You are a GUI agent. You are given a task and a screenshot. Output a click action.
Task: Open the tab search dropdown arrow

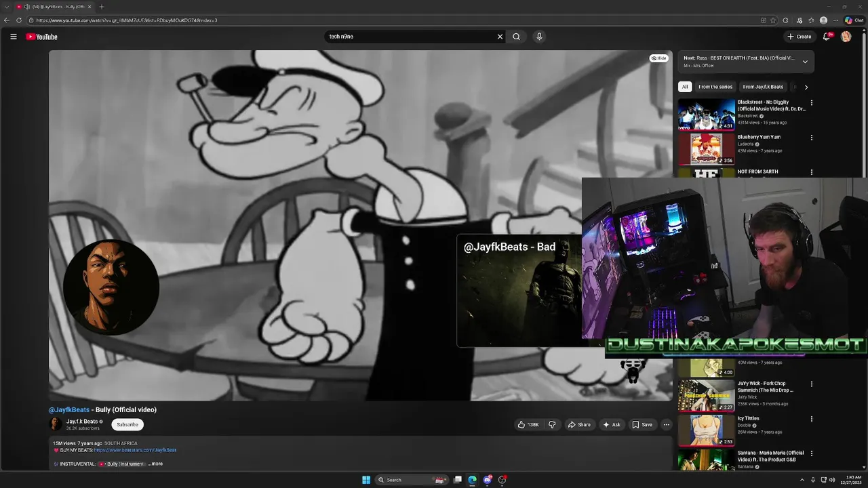(x=6, y=7)
